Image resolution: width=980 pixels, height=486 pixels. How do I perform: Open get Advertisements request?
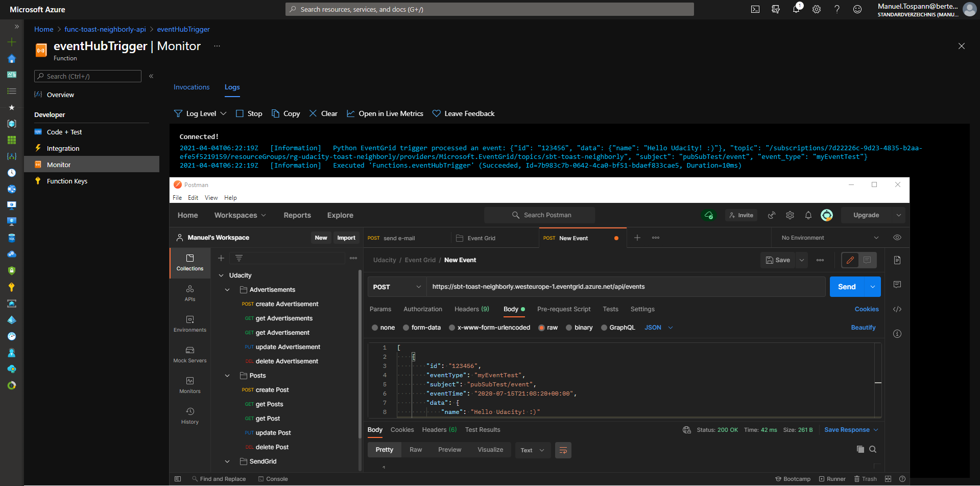284,318
